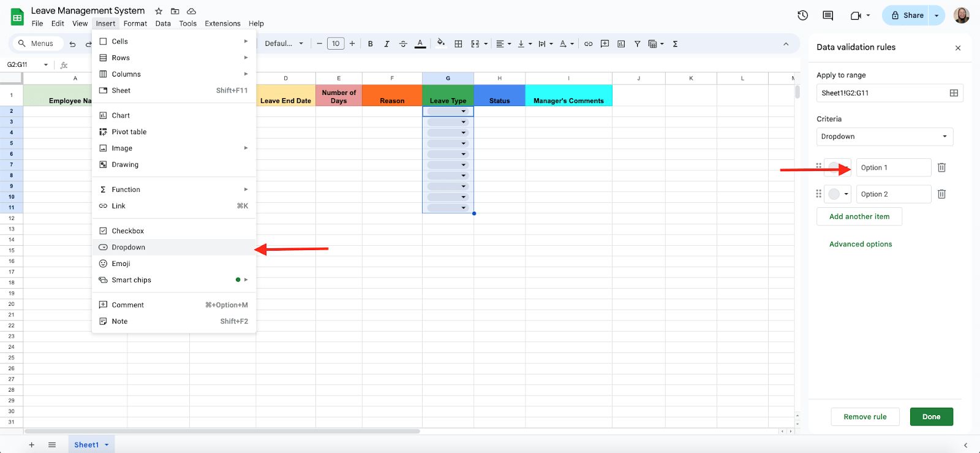Open version history clock icon

click(x=803, y=15)
